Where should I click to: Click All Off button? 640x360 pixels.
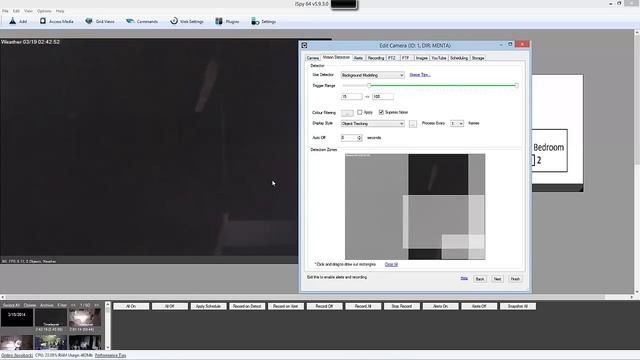[170, 306]
